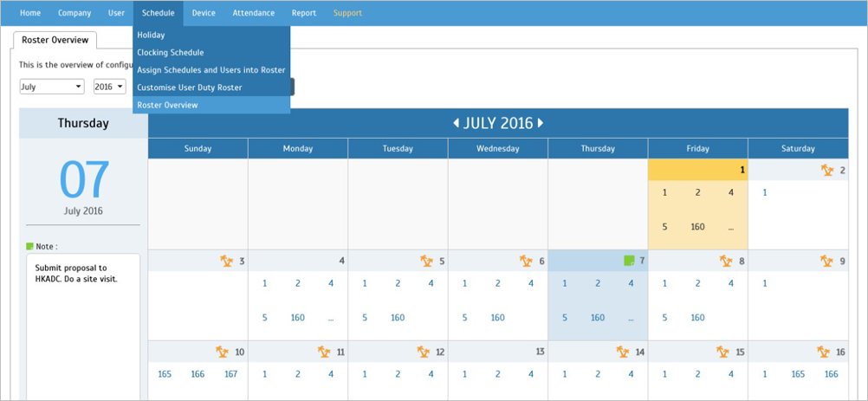
Task: Go to next month with right arrow
Action: coord(541,123)
